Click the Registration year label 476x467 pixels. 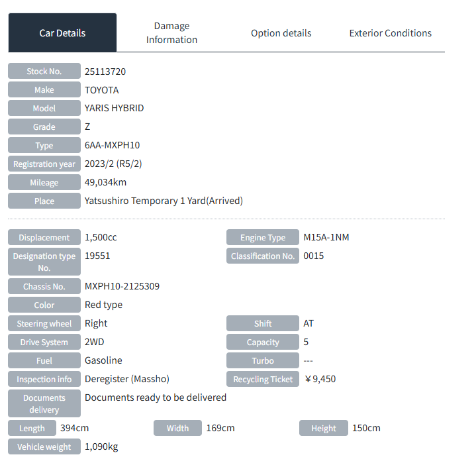(x=44, y=164)
